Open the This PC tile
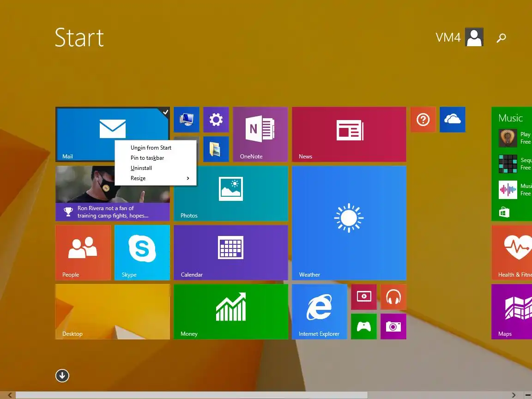The image size is (532, 399). point(187,120)
